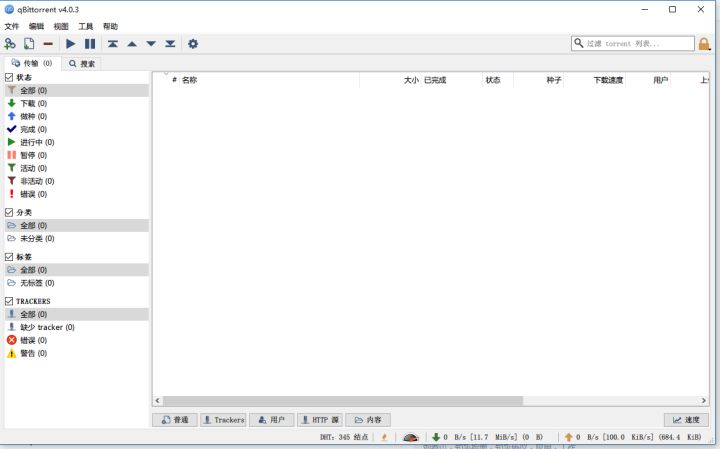Screen dimensions: 720x449
Task: Select the 活动 (0) status filter
Action: 77,168
